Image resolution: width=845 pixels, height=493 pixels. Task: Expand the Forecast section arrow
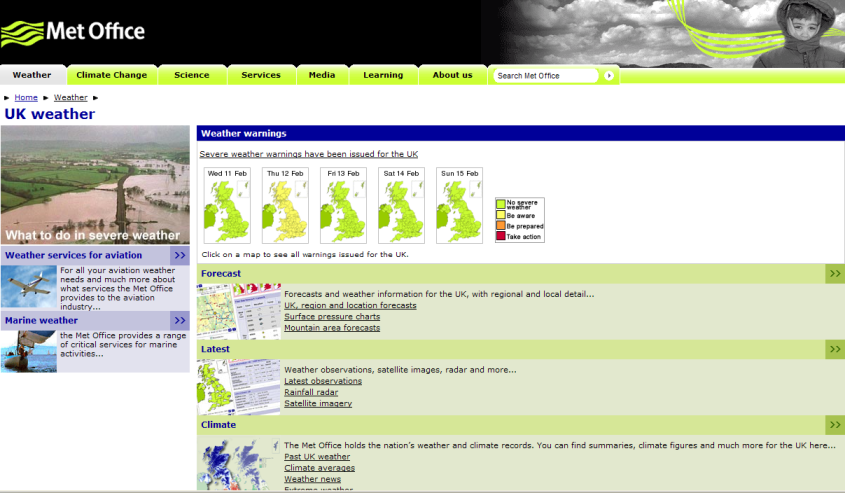835,274
